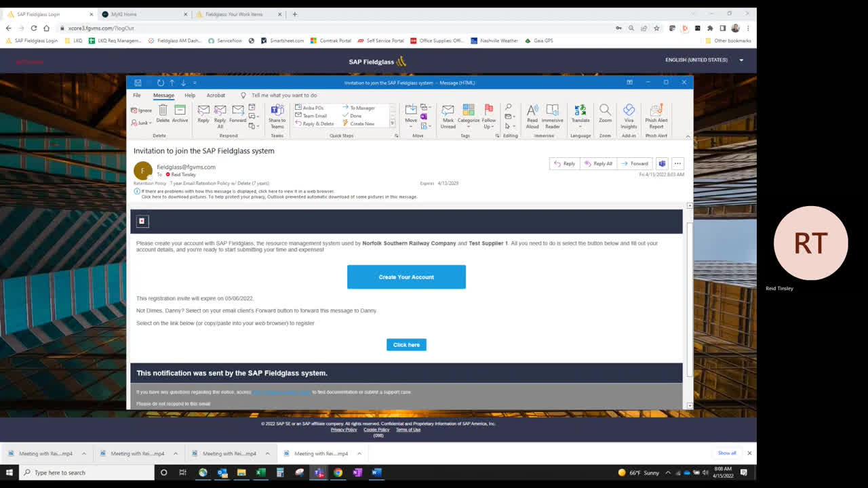The width and height of the screenshot is (868, 488).
Task: Go to previous item with up arrow
Action: point(172,83)
